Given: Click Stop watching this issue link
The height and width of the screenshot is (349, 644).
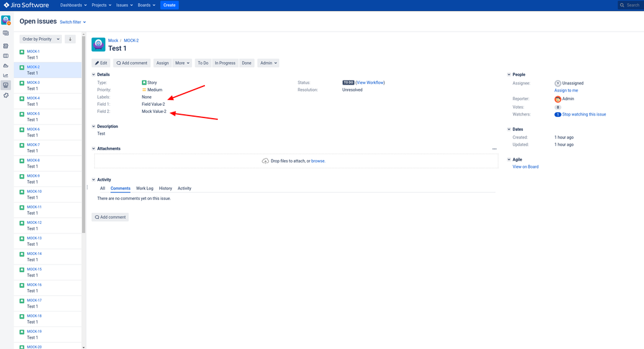Looking at the screenshot, I should [584, 115].
